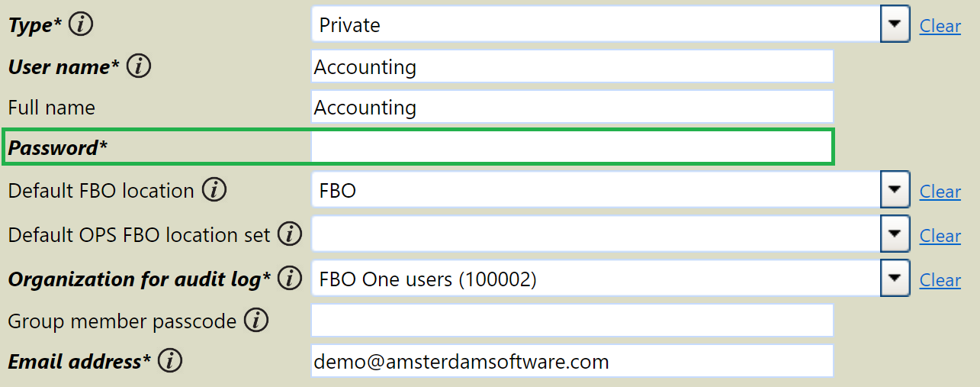Image resolution: width=980 pixels, height=387 pixels.
Task: Clear the Organization for audit log
Action: 940,280
